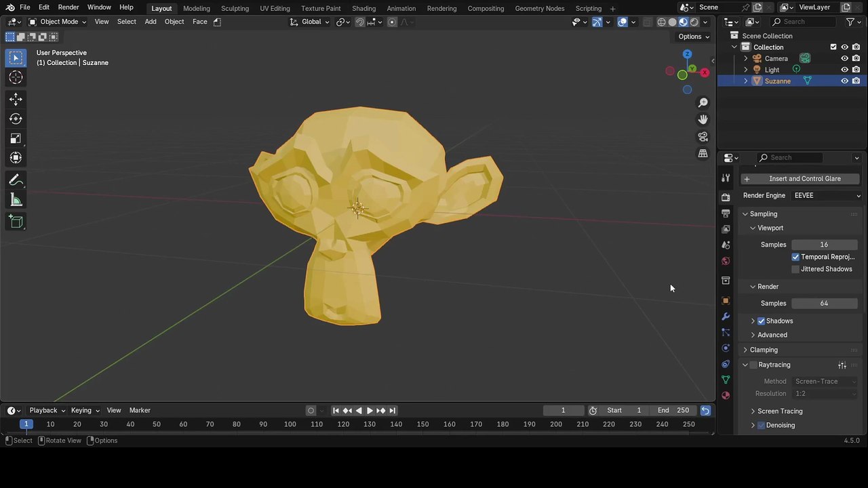Open the Physics properties tab icon

[726, 348]
